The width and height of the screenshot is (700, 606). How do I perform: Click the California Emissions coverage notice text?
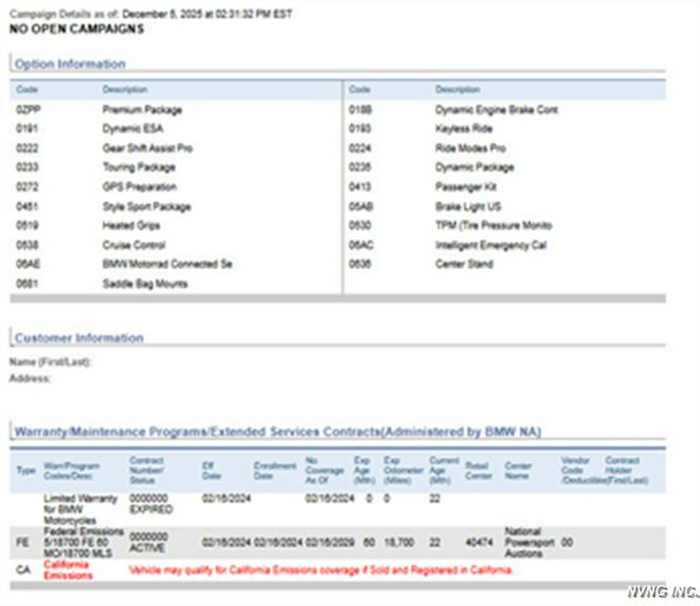[x=321, y=570]
